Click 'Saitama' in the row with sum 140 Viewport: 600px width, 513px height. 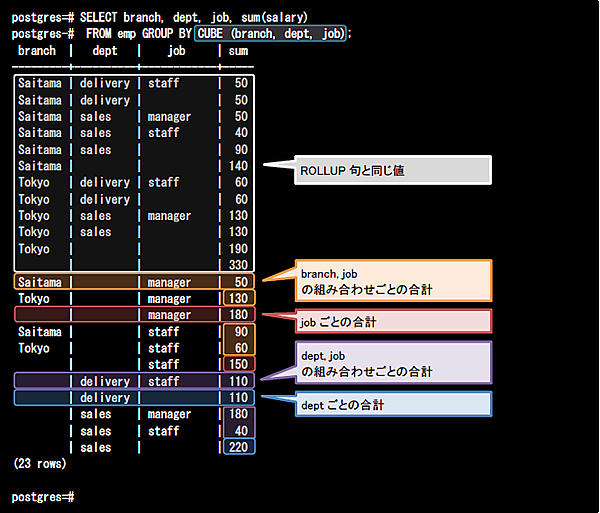pyautogui.click(x=40, y=166)
